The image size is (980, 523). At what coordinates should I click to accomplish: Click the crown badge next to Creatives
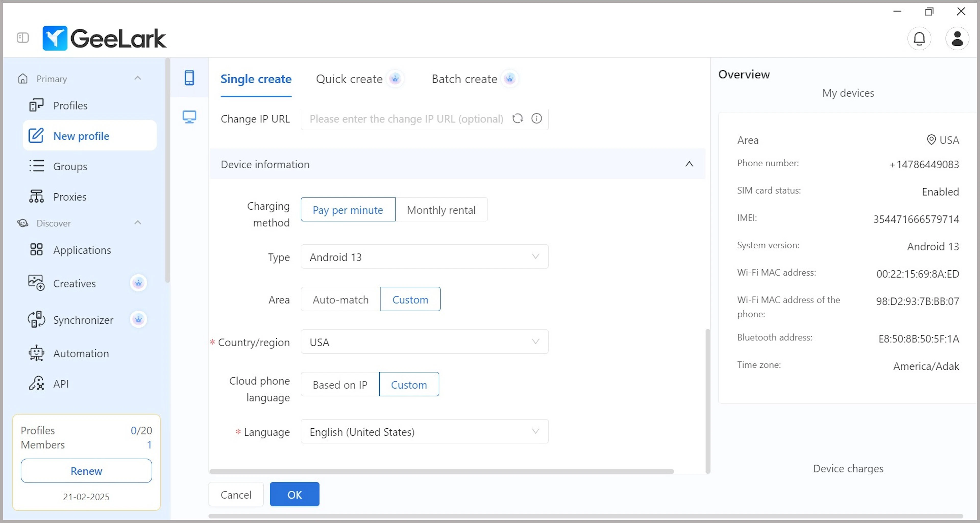click(x=138, y=283)
